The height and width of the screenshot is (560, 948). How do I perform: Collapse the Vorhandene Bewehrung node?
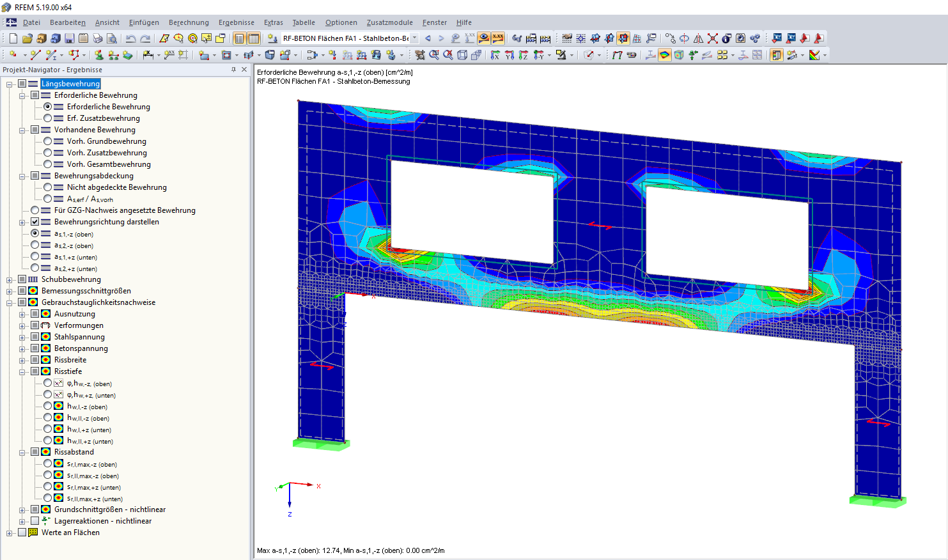point(22,130)
